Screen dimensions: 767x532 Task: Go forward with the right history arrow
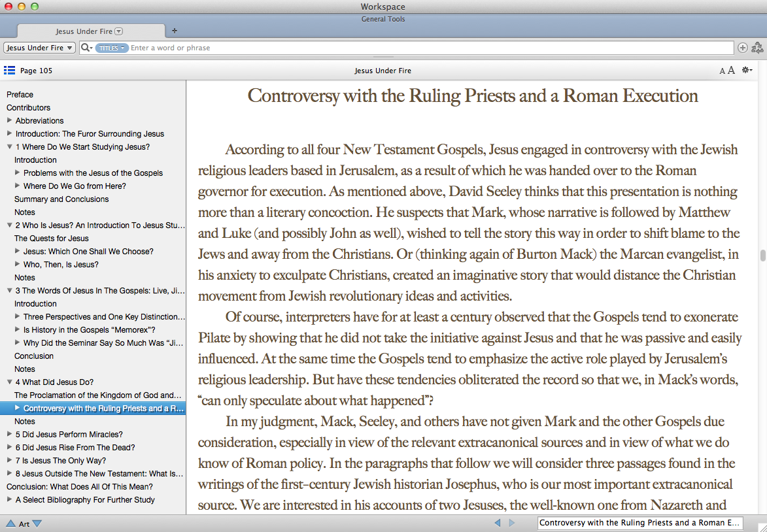511,523
